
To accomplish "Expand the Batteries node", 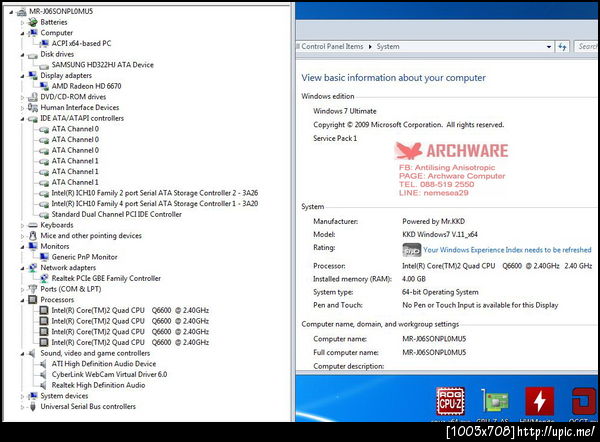I will click(22, 23).
